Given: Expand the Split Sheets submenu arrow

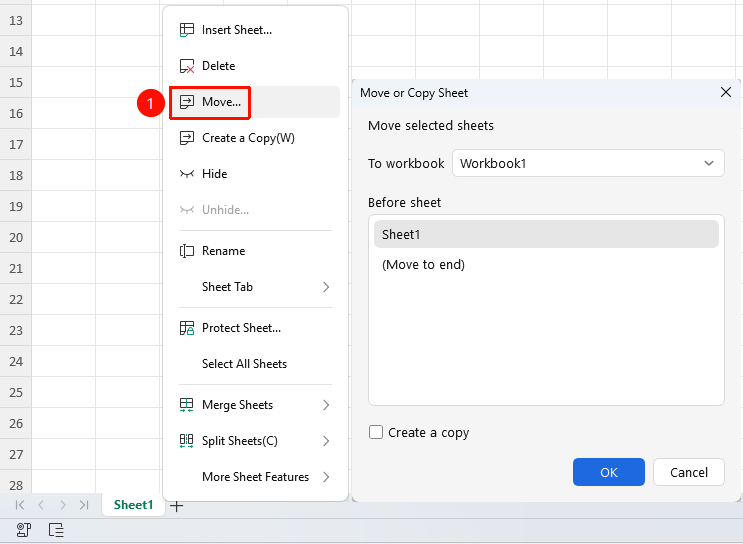Looking at the screenshot, I should [x=326, y=441].
